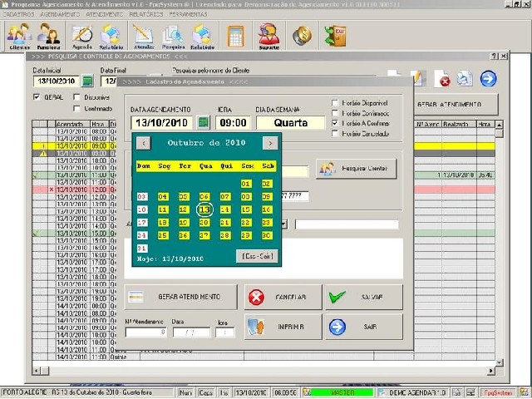Screen dimensions: 532x399
Task: Toggle the Disponível filter checkbox
Action: click(x=77, y=97)
